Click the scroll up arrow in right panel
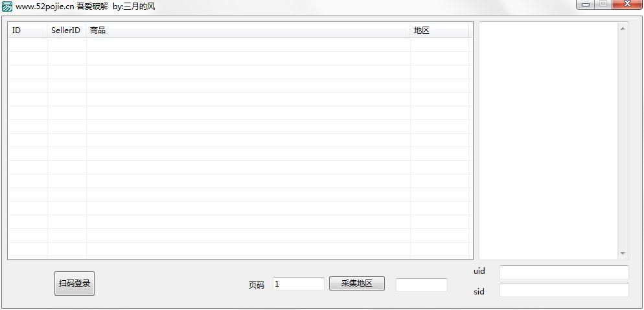Image resolution: width=644 pixels, height=310 pixels. tap(622, 29)
